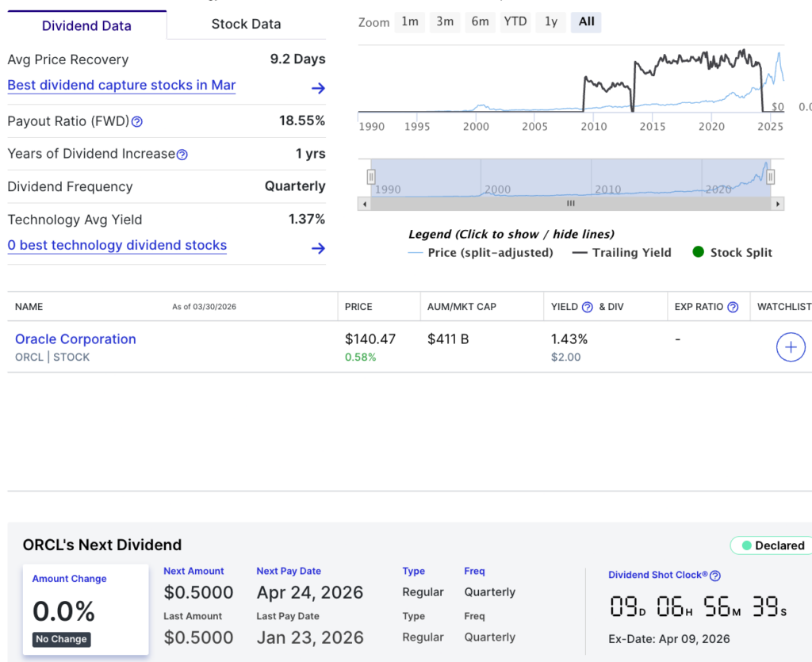Select the 1m zoom range
Viewport: 812px width, 662px height.
(410, 21)
